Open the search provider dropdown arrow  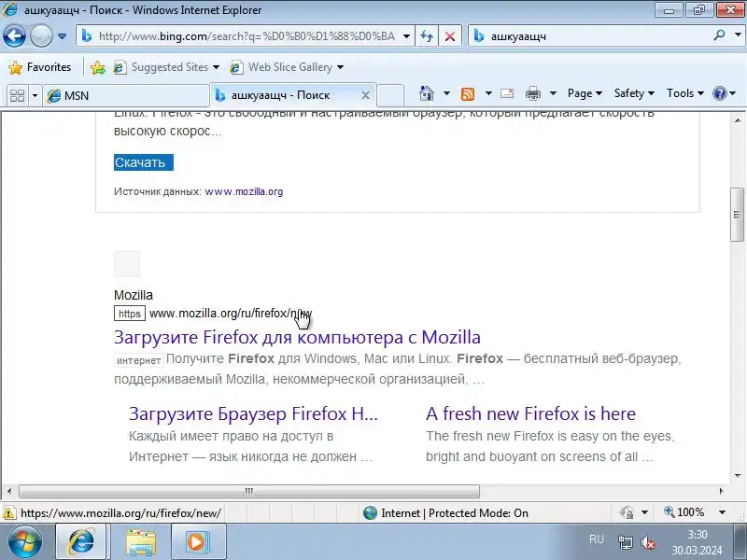coord(738,35)
